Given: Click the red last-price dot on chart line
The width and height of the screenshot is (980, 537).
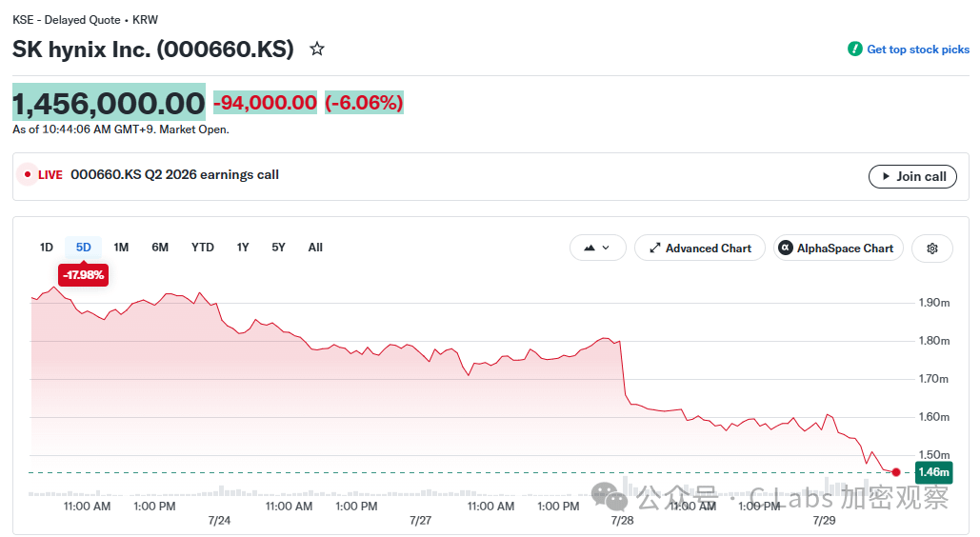Looking at the screenshot, I should (x=896, y=472).
